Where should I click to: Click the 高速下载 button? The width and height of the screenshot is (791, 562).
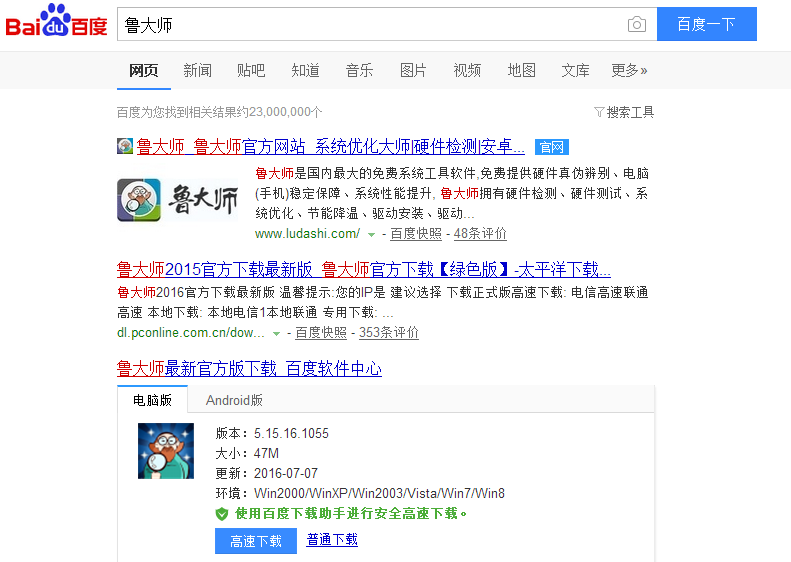256,541
